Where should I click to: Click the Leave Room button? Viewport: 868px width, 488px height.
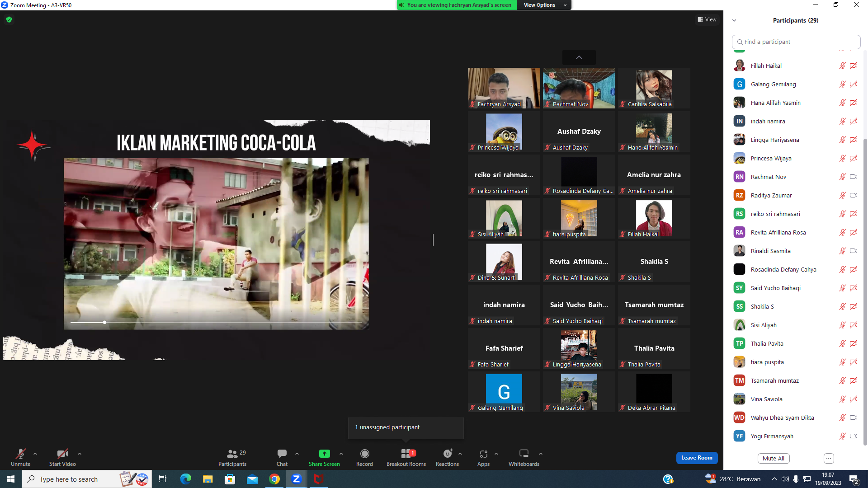(697, 458)
